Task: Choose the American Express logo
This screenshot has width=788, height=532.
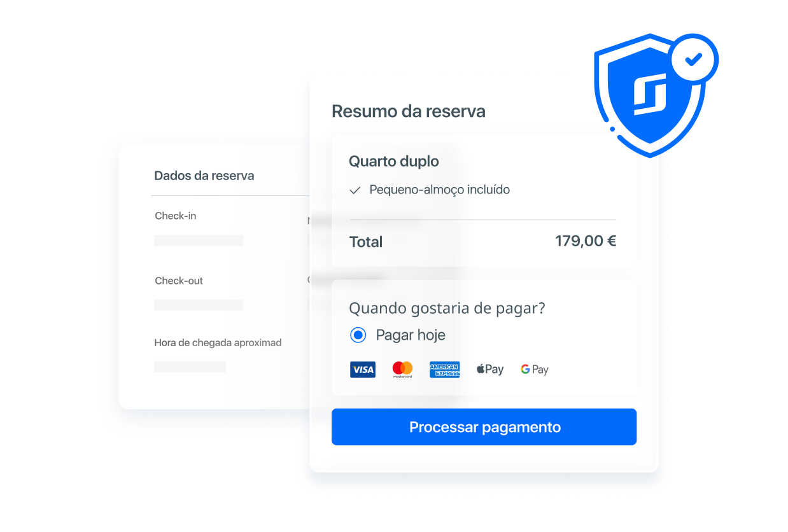Action: click(x=444, y=370)
